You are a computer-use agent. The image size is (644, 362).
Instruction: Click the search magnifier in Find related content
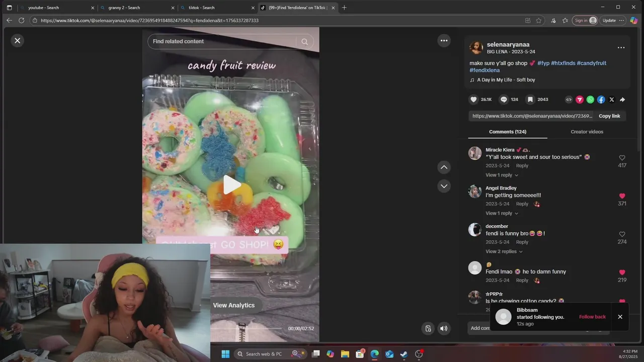(304, 42)
